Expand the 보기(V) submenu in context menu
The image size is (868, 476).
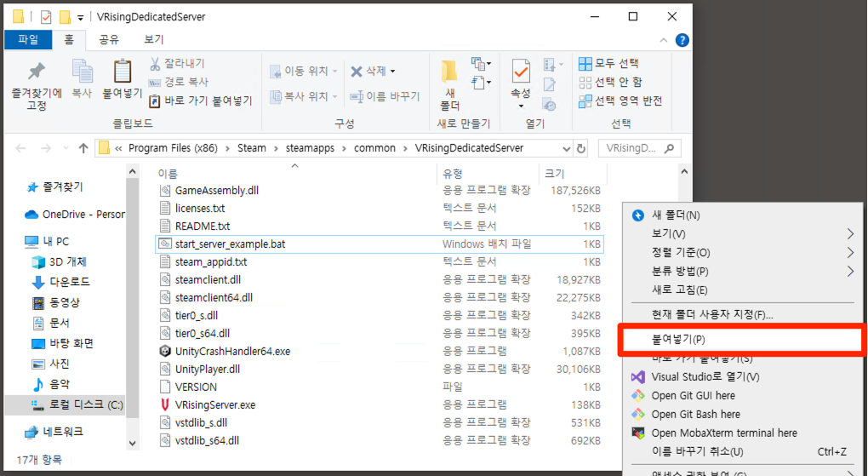pyautogui.click(x=850, y=234)
